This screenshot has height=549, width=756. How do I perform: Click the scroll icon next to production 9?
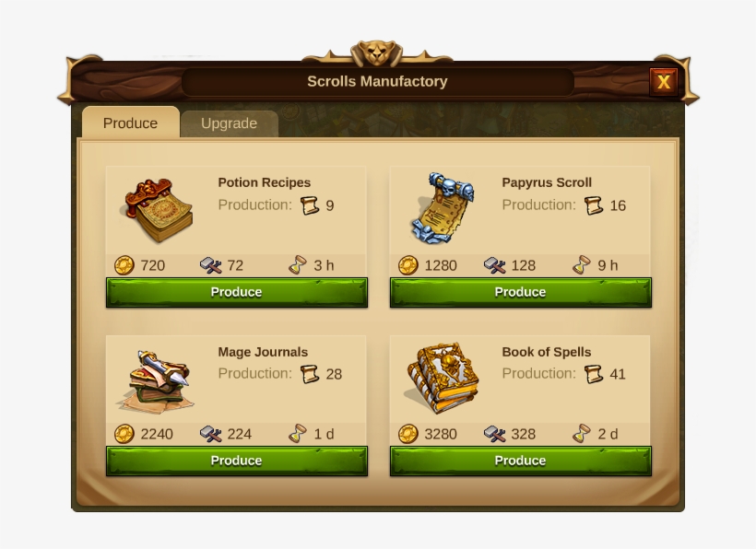310,205
